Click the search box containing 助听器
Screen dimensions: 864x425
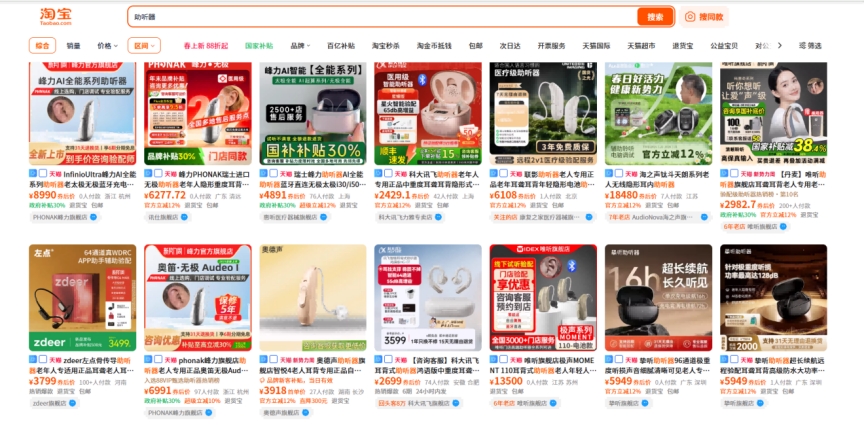(x=382, y=17)
